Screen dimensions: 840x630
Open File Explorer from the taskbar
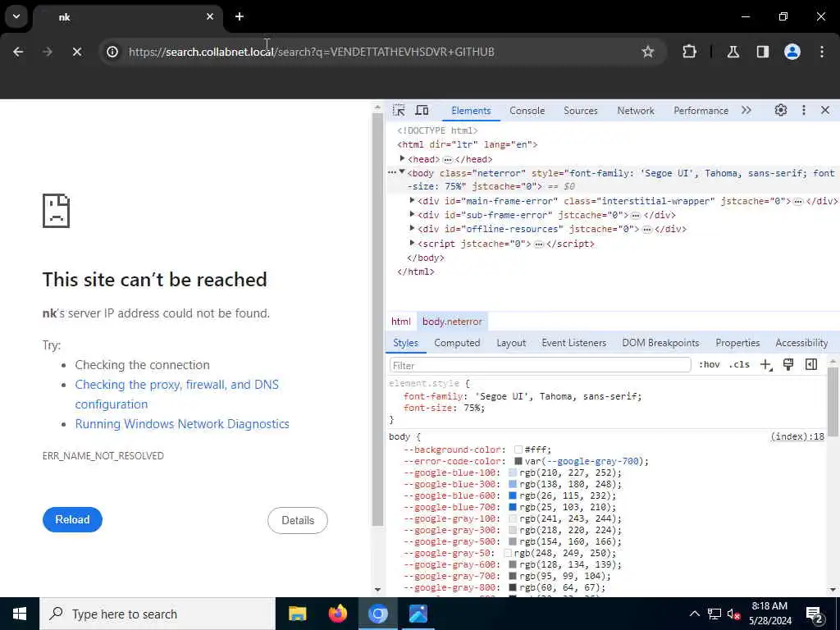click(297, 614)
